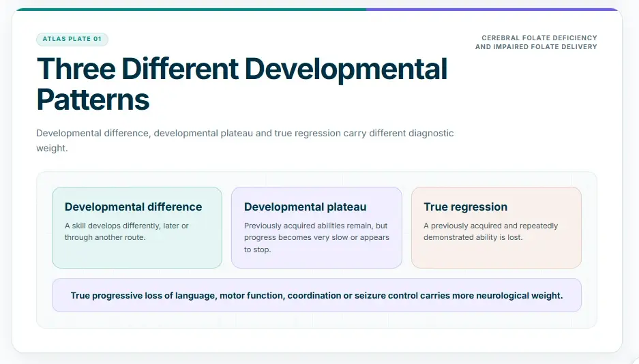Click the 'True progressive loss of language' banner
639x364 pixels.
click(x=316, y=295)
